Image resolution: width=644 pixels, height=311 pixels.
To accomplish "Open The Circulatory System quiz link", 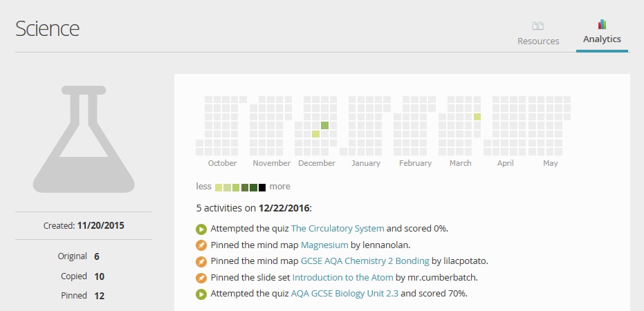I will click(x=338, y=229).
